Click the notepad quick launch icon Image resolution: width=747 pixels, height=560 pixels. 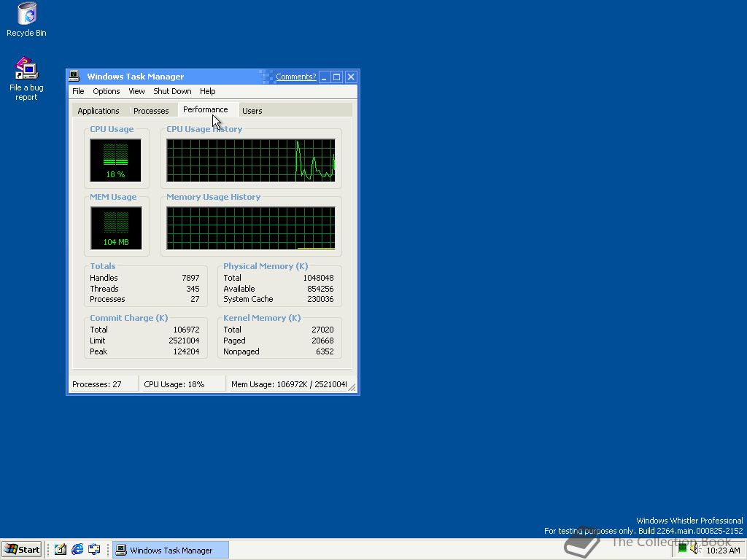click(60, 549)
